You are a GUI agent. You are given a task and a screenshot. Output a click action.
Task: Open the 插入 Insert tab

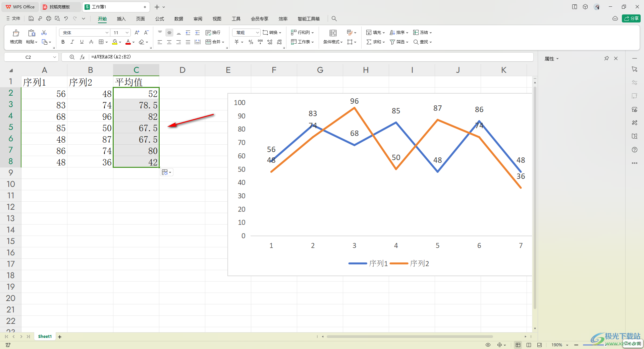[121, 19]
